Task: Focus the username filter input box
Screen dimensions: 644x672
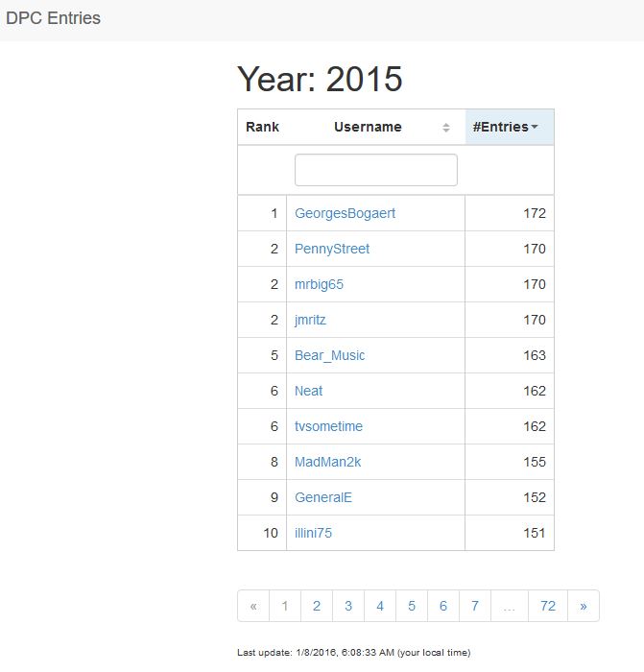Action: click(x=376, y=170)
